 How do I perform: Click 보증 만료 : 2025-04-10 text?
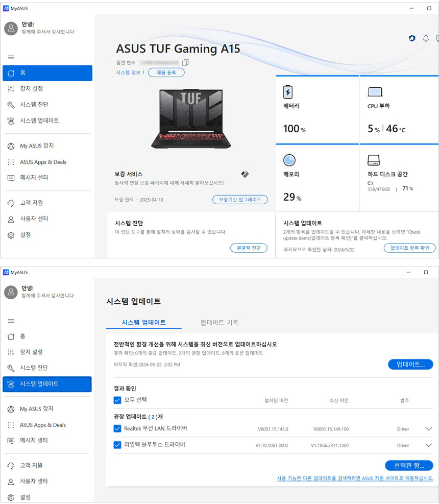click(139, 200)
